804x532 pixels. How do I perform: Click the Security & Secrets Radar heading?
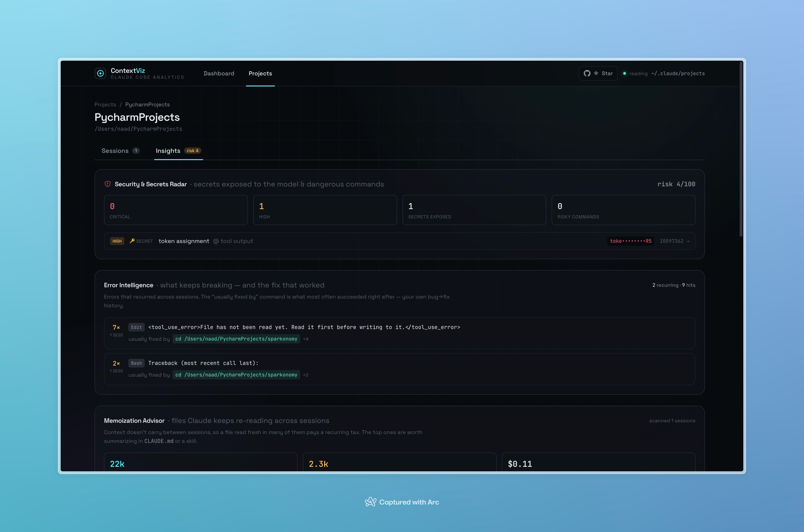(151, 184)
